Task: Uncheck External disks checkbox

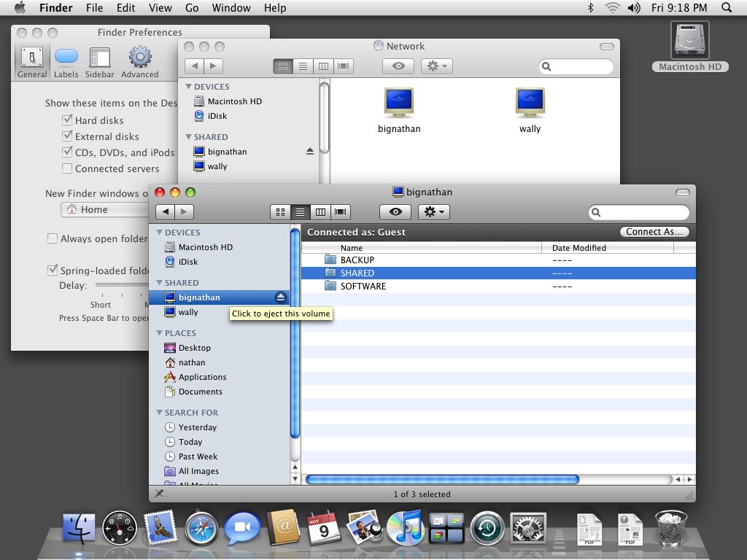Action: 67,136
